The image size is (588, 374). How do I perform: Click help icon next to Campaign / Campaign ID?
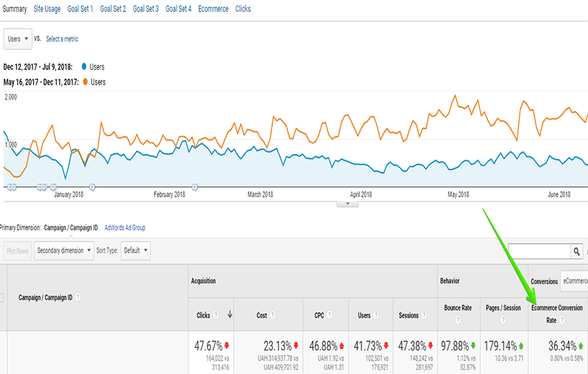point(78,298)
